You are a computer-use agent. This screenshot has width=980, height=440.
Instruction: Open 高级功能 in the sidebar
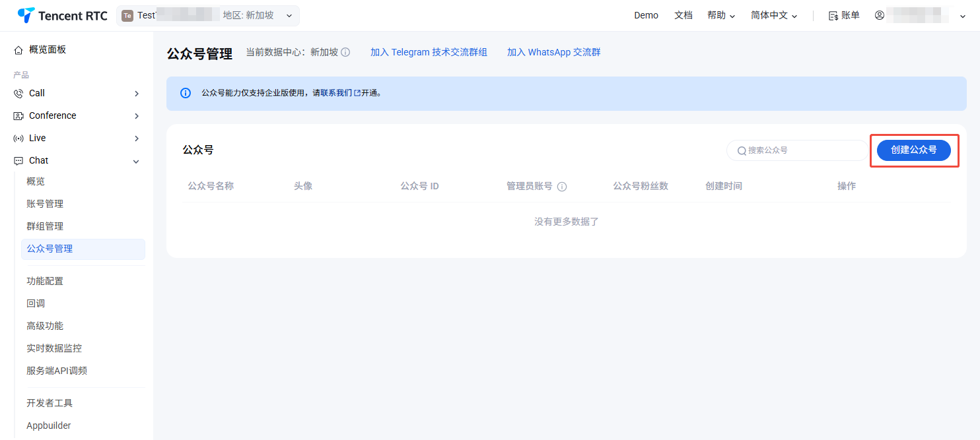click(x=45, y=326)
